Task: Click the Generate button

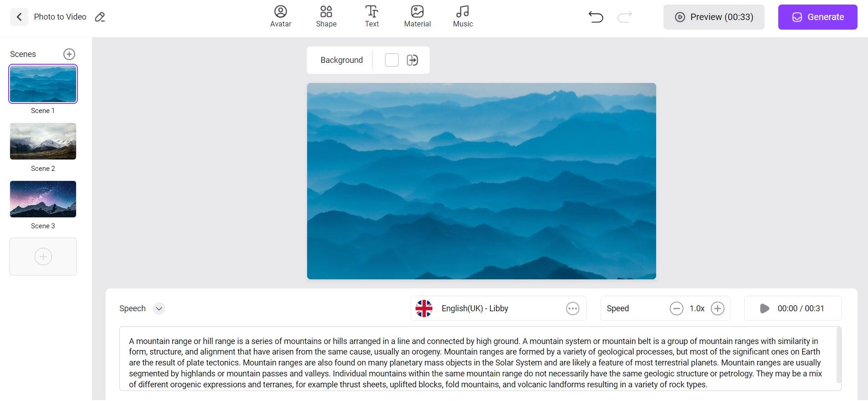Action: click(818, 17)
